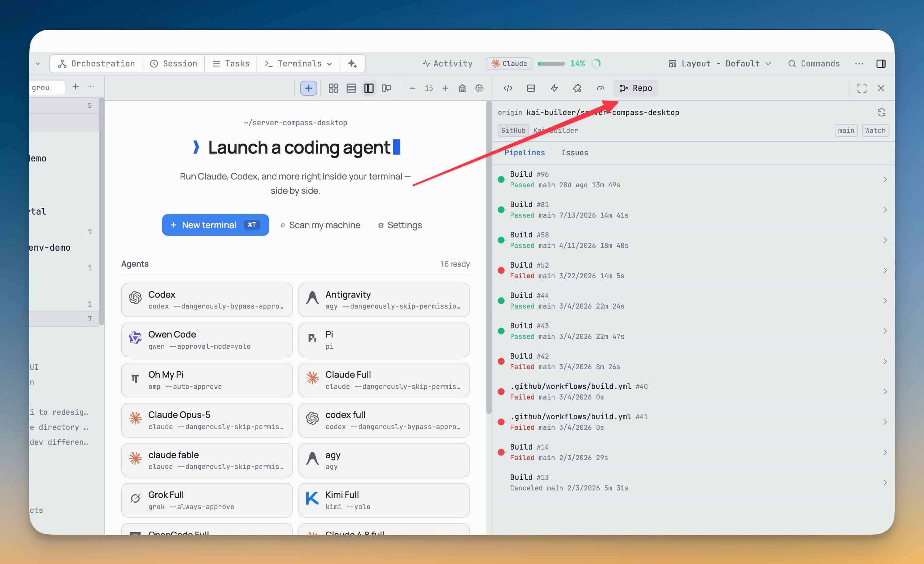Launch the Claude Opus-5 agent
This screenshot has height=564, width=924.
click(206, 420)
